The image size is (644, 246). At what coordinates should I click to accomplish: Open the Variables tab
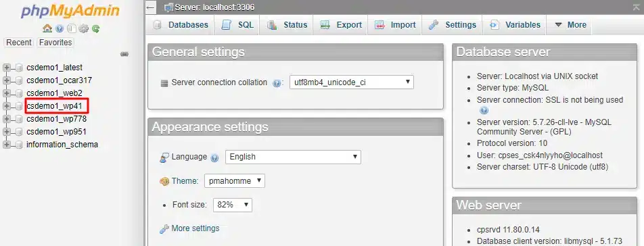point(514,25)
